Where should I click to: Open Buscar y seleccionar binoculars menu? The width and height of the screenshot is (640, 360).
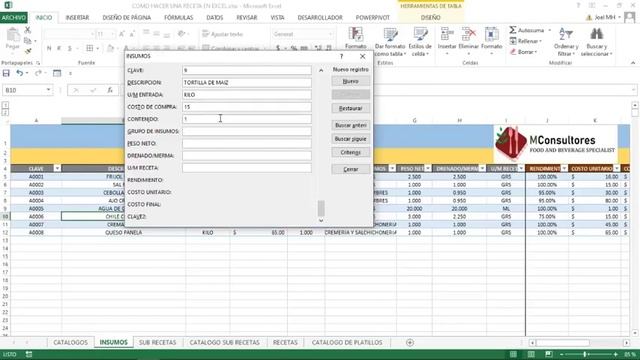(596, 42)
